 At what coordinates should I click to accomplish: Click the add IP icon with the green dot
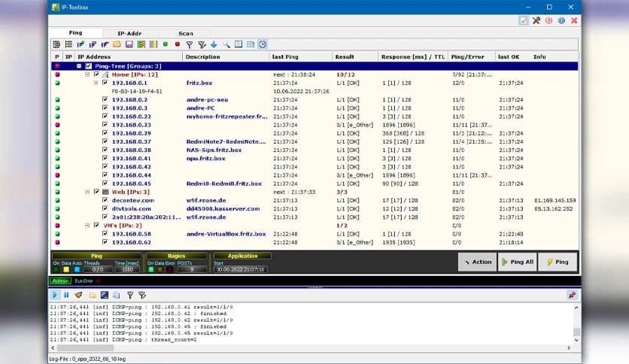(81, 44)
